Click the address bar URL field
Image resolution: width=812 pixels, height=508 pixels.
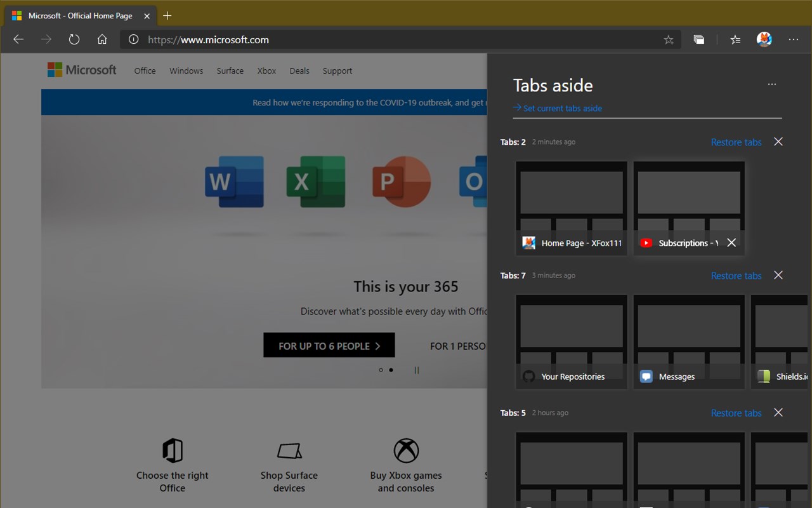(x=400, y=39)
